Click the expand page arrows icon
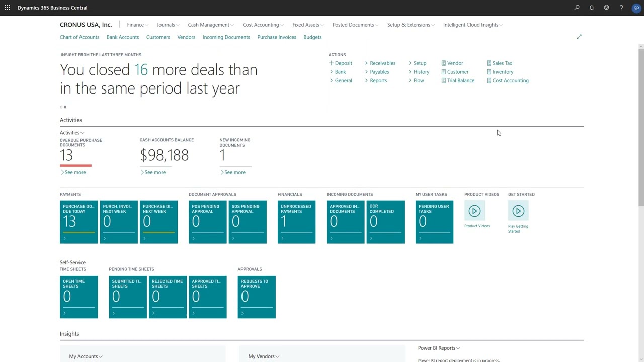Image resolution: width=644 pixels, height=362 pixels. tap(579, 37)
